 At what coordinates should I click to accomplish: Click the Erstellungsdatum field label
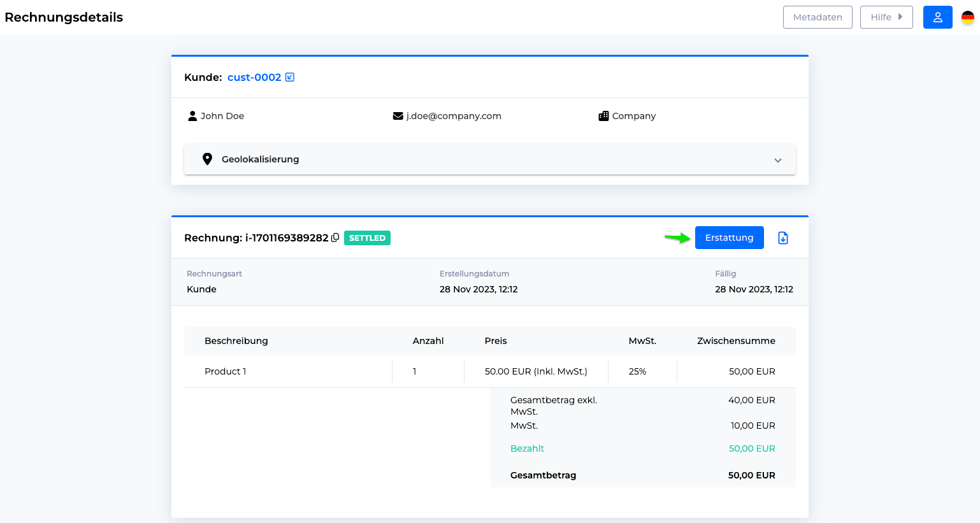(x=474, y=274)
